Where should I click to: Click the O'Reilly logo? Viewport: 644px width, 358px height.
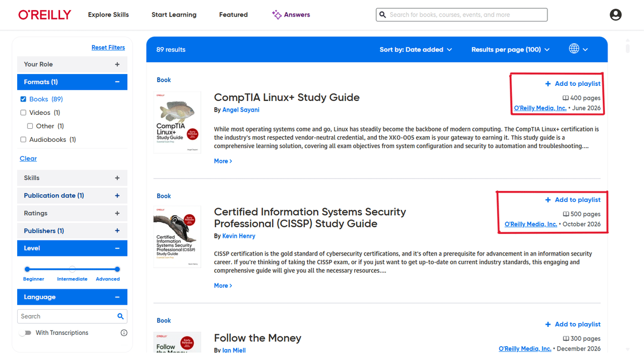(x=45, y=14)
